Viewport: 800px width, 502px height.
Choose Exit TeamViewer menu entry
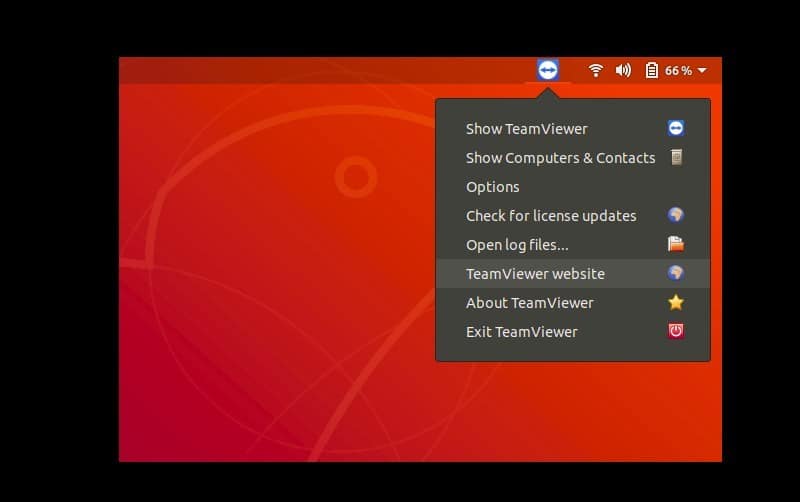point(573,332)
